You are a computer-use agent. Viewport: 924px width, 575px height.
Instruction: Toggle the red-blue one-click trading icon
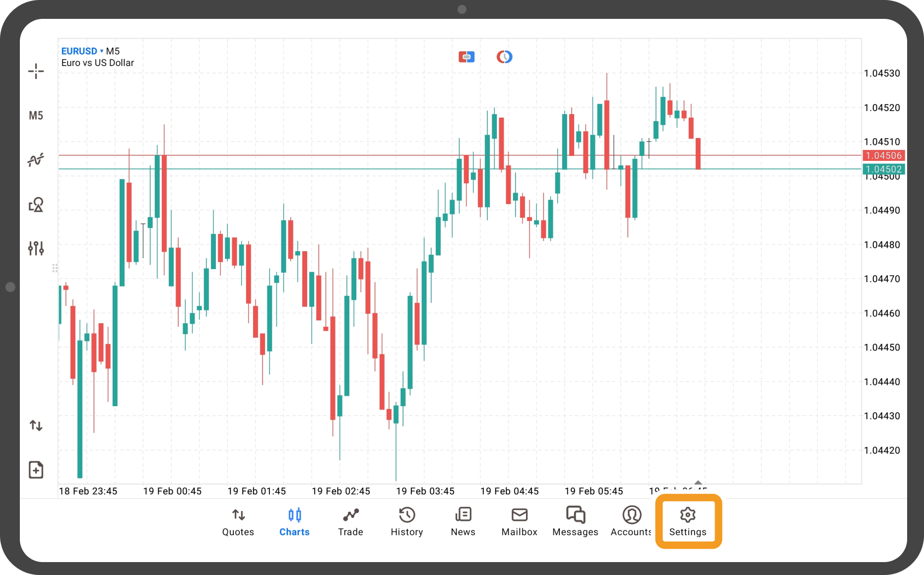(466, 57)
